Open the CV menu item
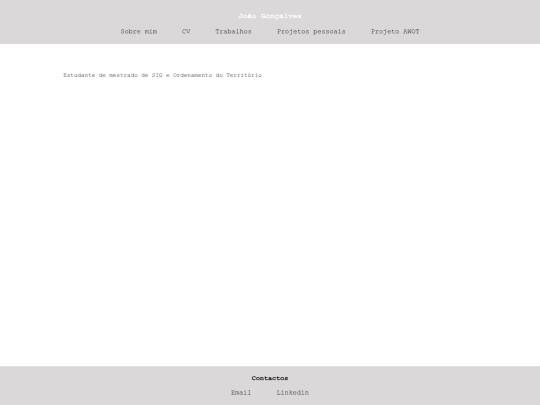This screenshot has height=405, width=540. pos(186,32)
